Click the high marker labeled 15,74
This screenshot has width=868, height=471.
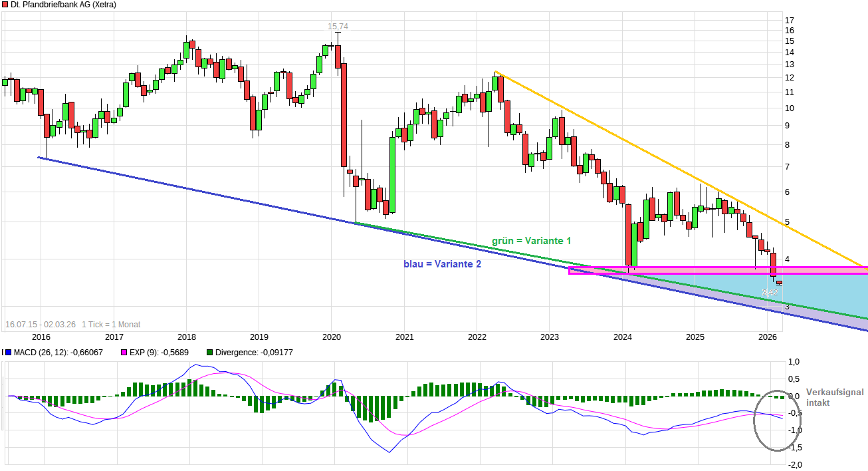coord(336,26)
